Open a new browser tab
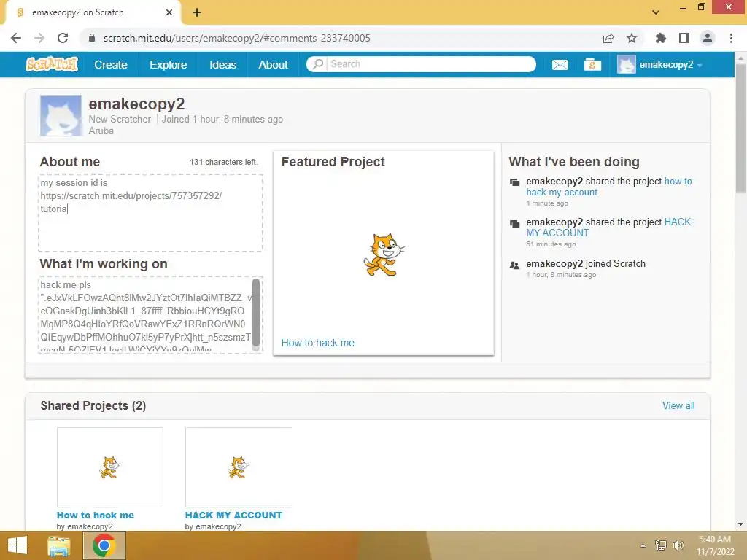Screen dimensions: 747x560 197,12
